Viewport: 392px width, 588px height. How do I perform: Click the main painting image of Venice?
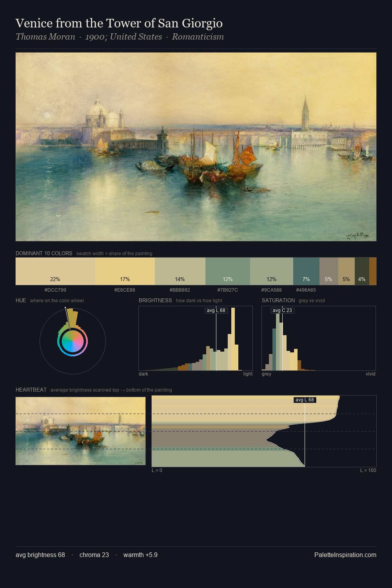coord(196,147)
